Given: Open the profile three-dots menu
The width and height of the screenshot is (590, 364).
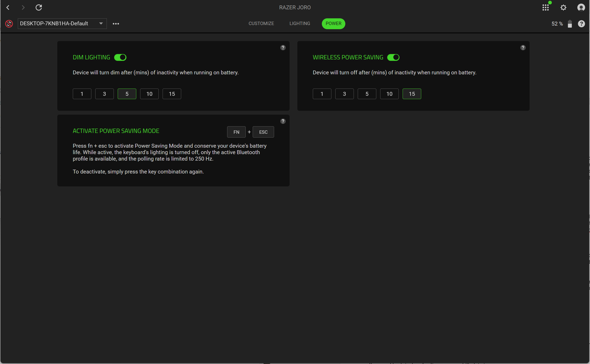Looking at the screenshot, I should [116, 24].
